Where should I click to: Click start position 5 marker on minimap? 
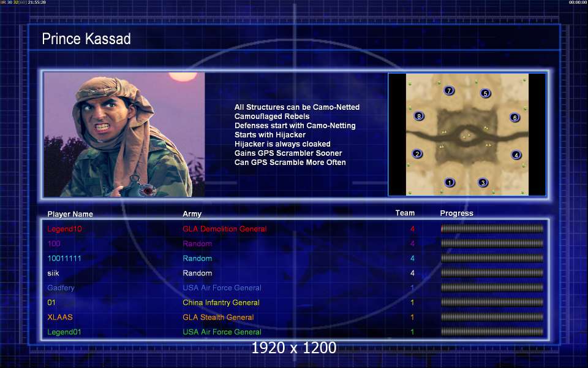point(485,93)
